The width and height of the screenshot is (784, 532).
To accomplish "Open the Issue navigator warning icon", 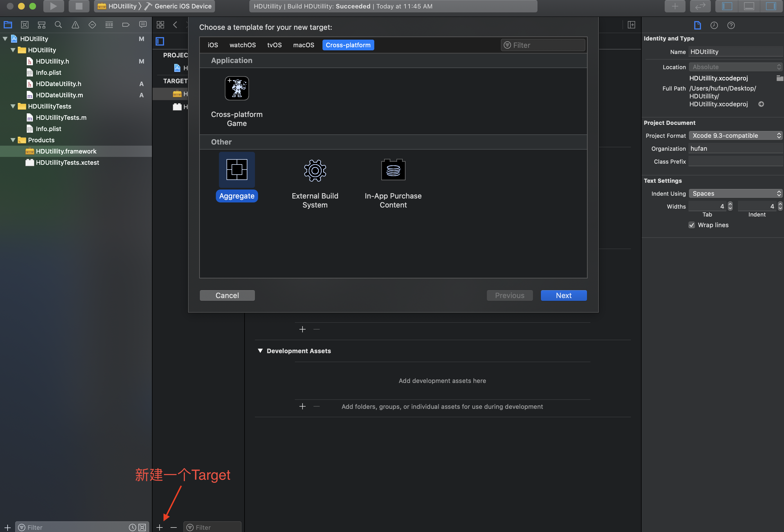I will tap(75, 25).
